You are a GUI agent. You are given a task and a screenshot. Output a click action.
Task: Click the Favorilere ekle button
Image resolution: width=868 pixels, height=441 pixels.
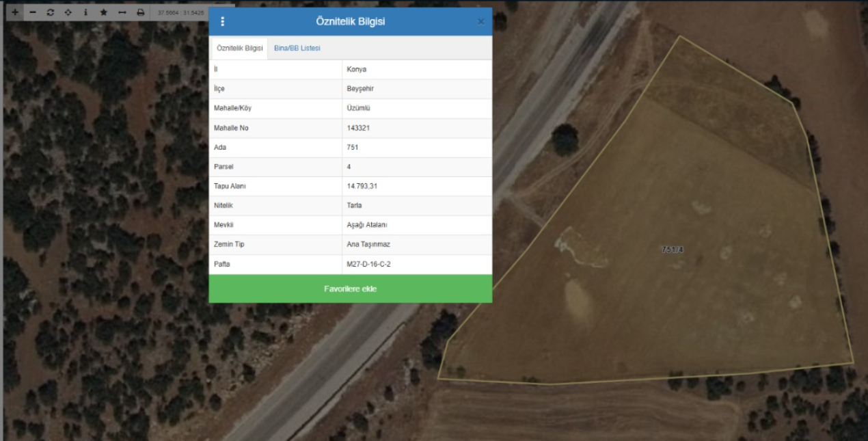click(x=350, y=289)
